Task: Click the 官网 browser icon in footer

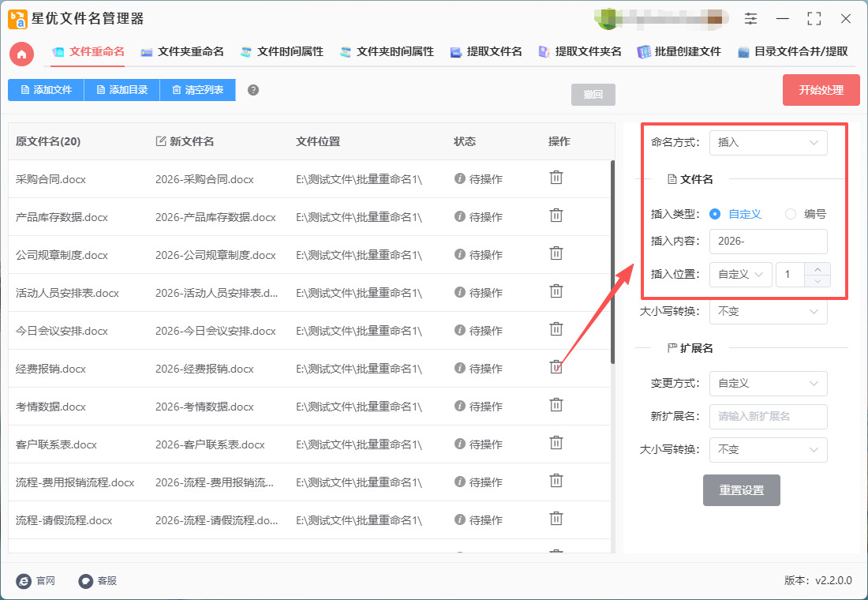Action: point(24,580)
